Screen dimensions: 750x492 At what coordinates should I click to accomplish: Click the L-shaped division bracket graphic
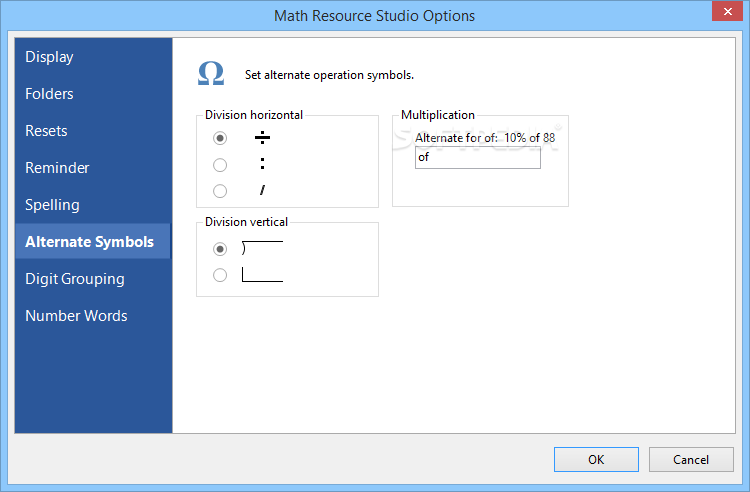(x=262, y=274)
